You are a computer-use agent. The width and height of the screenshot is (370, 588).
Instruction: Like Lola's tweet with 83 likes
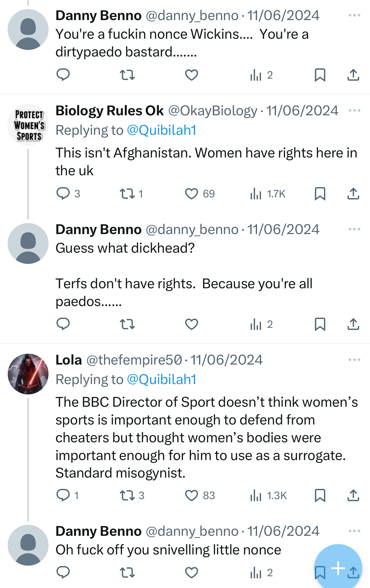[x=192, y=495]
